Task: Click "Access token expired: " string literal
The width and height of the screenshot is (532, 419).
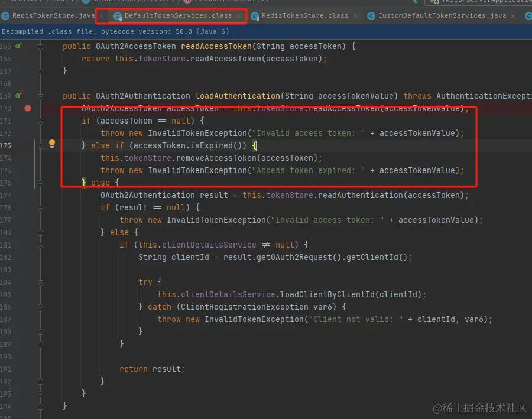Action: pyautogui.click(x=309, y=170)
